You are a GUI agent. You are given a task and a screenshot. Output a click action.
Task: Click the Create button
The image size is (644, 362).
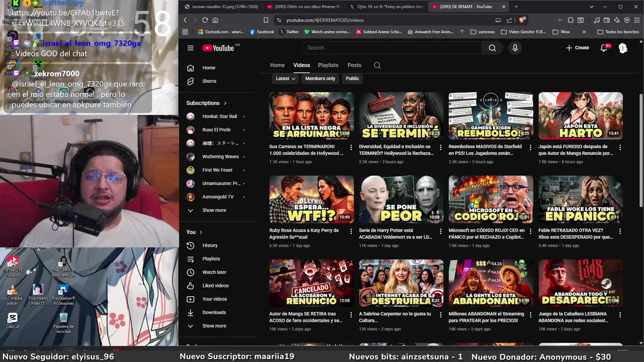click(x=577, y=48)
